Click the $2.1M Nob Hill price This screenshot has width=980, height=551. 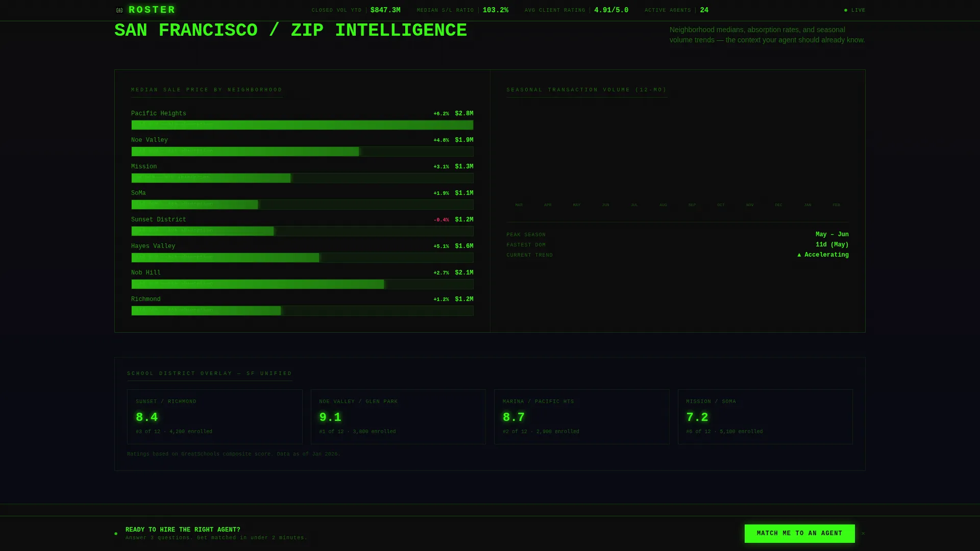point(464,273)
